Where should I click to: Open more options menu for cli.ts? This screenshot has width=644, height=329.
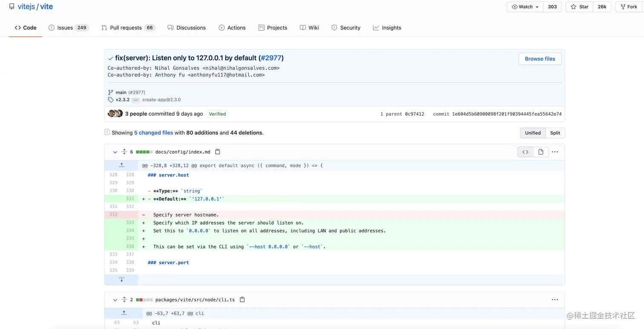tap(555, 300)
